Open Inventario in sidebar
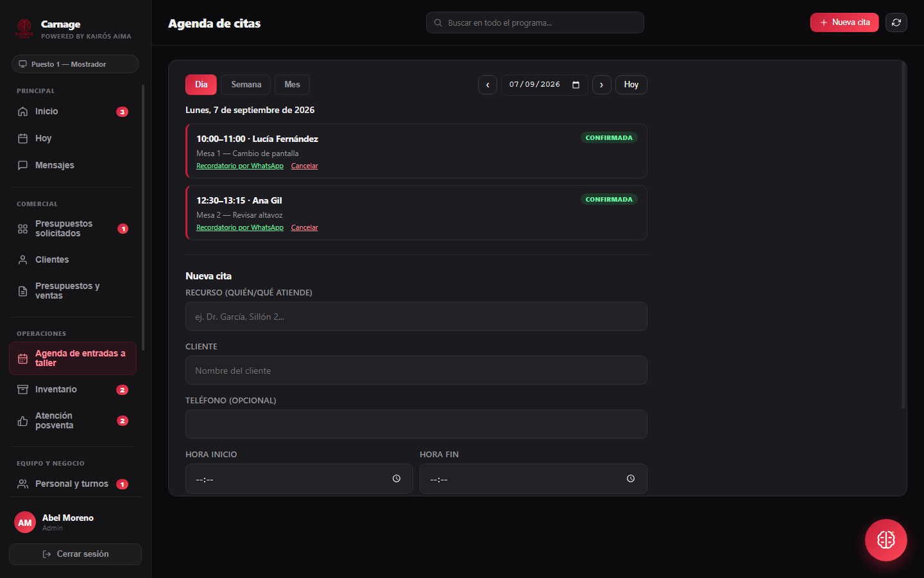 click(x=73, y=390)
